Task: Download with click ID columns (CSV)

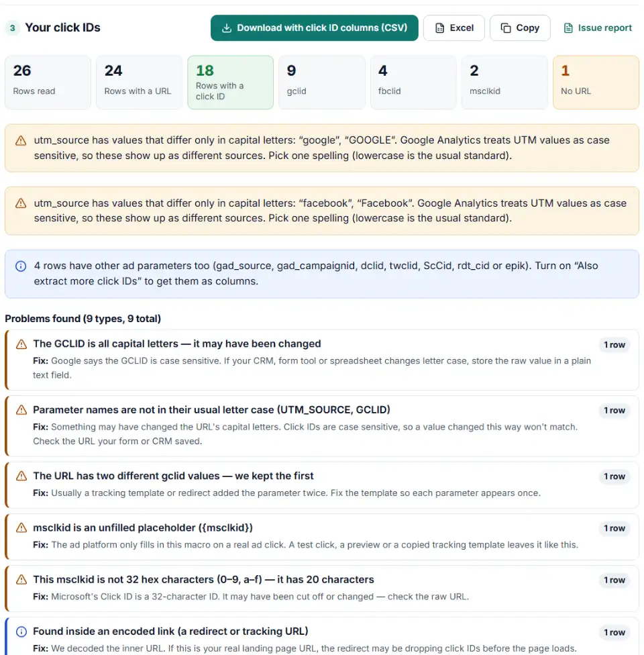Action: [314, 28]
